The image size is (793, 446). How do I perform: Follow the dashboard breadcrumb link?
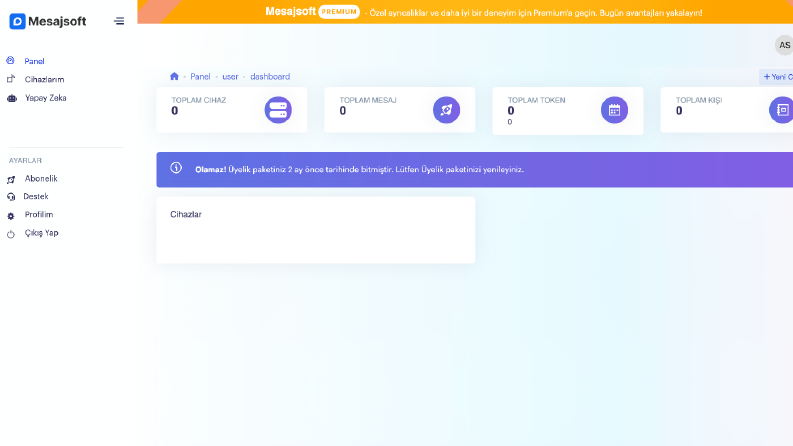[x=270, y=77]
